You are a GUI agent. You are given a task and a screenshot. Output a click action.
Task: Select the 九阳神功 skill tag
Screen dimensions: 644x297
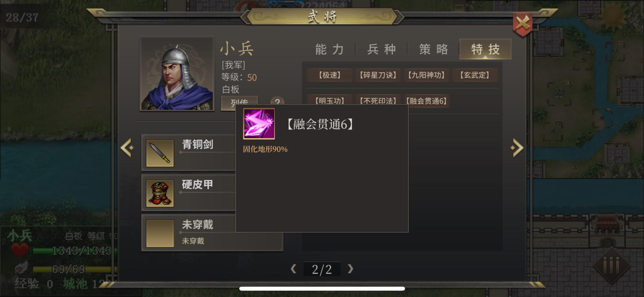coord(427,75)
